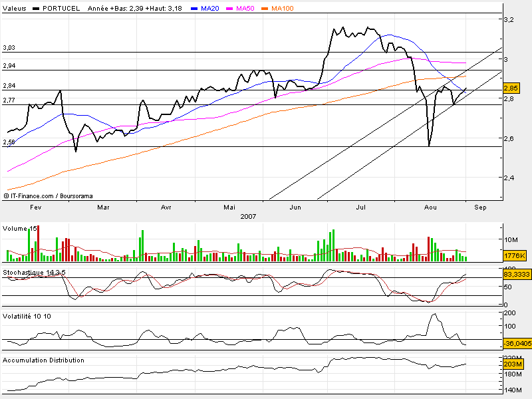Click the 140M accumulation axis label
532x399 pixels.
(x=513, y=390)
